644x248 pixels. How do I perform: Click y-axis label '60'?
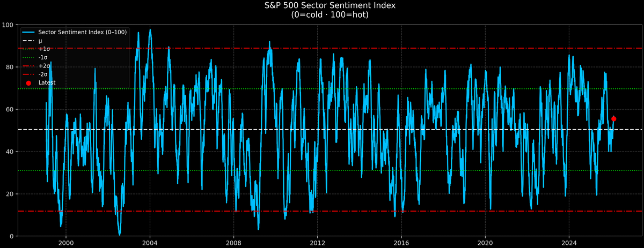pyautogui.click(x=10, y=109)
